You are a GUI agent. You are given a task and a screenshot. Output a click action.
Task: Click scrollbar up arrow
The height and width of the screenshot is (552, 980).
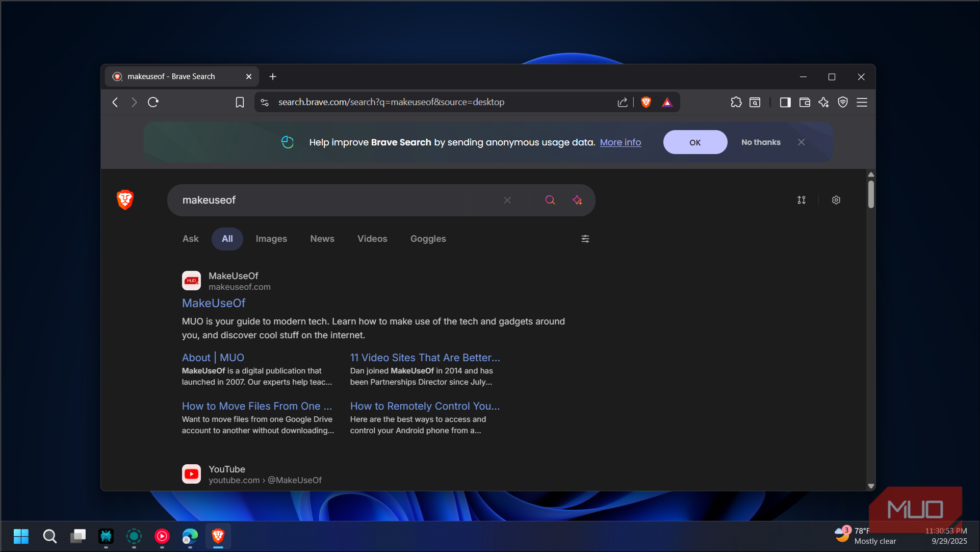[871, 174]
